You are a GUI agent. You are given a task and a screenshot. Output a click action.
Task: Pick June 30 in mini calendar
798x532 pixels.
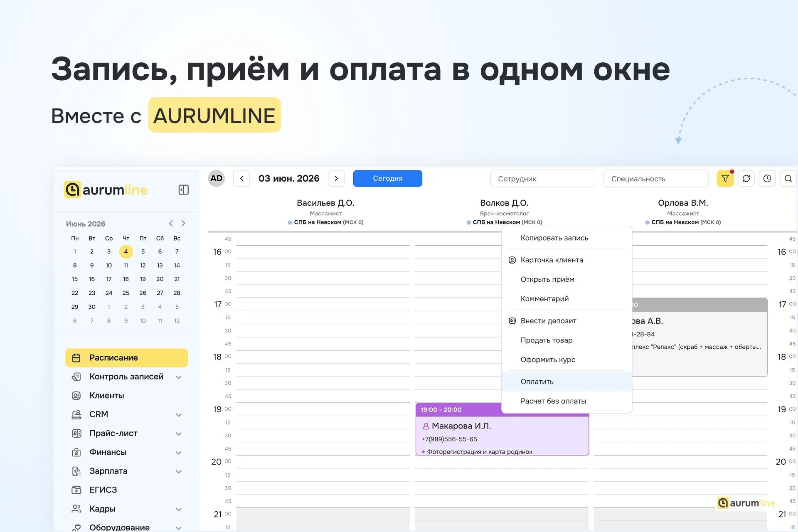92,307
